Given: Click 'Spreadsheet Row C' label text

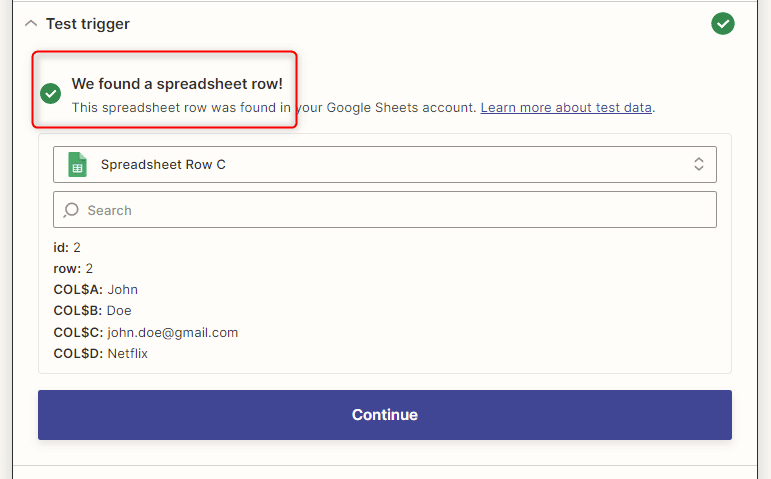Looking at the screenshot, I should 163,164.
